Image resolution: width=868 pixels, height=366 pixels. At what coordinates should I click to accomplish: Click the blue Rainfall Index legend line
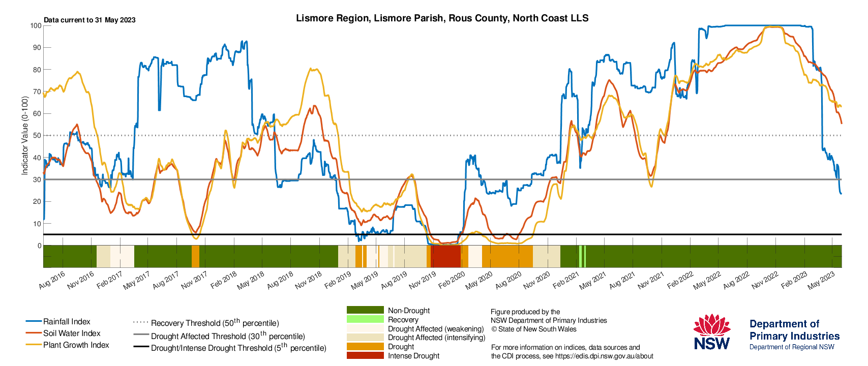(34, 321)
